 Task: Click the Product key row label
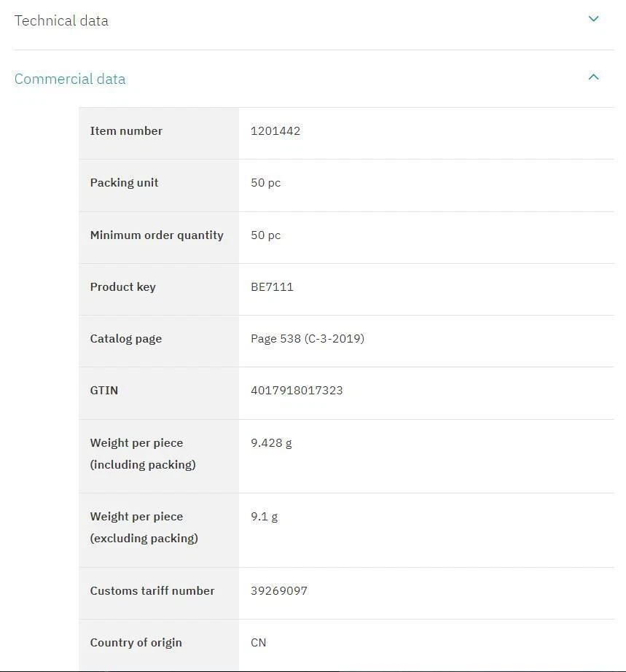click(122, 286)
